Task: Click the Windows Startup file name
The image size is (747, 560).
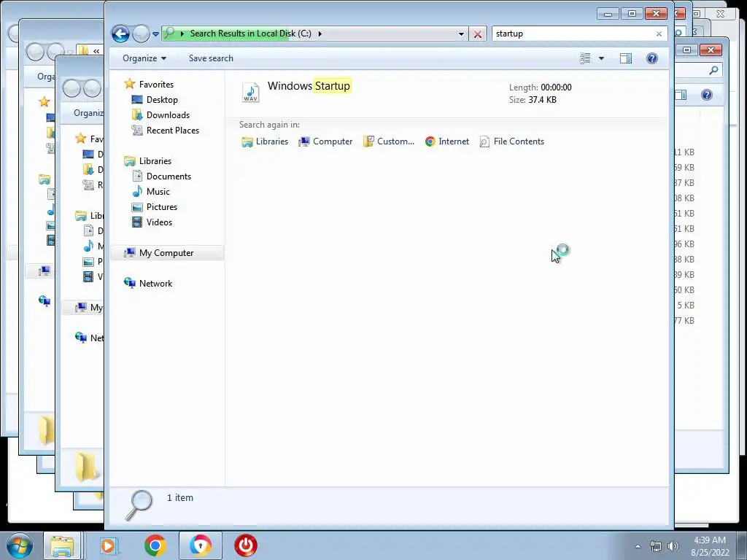Action: click(x=309, y=86)
